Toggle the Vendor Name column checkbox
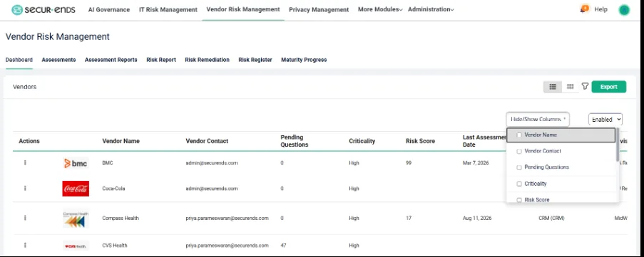The height and width of the screenshot is (257, 644). (x=519, y=135)
